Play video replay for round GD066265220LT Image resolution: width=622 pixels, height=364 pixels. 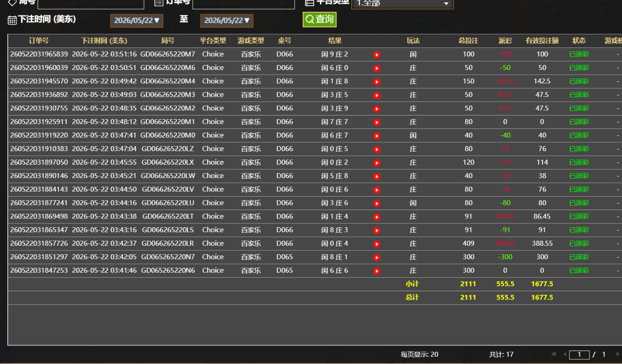click(x=377, y=217)
